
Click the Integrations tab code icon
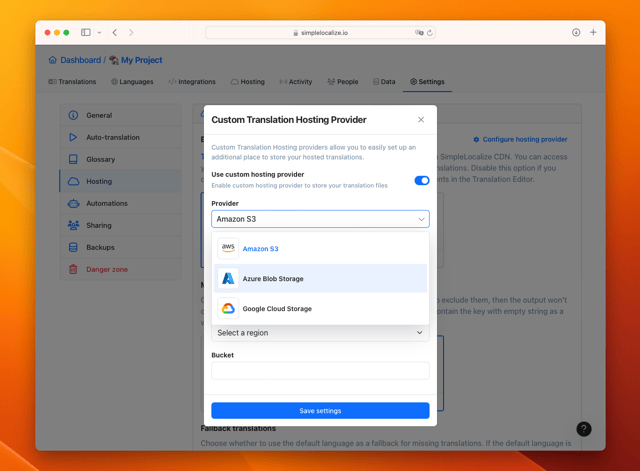[172, 82]
